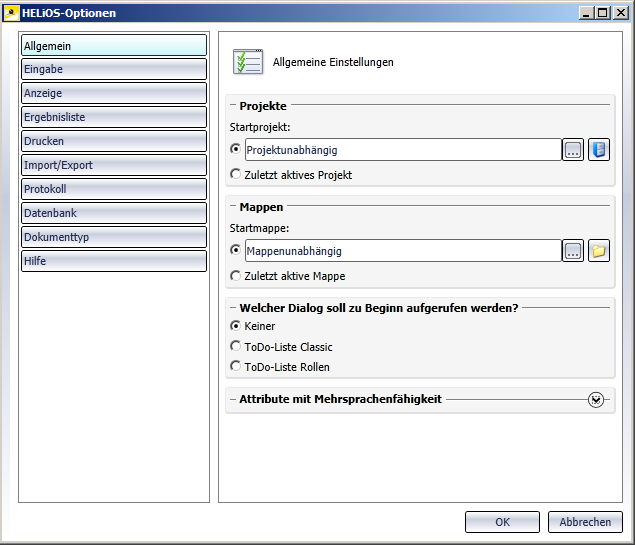
Task: Select the Zuletzt aktives Projekt option
Action: [x=291, y=175]
